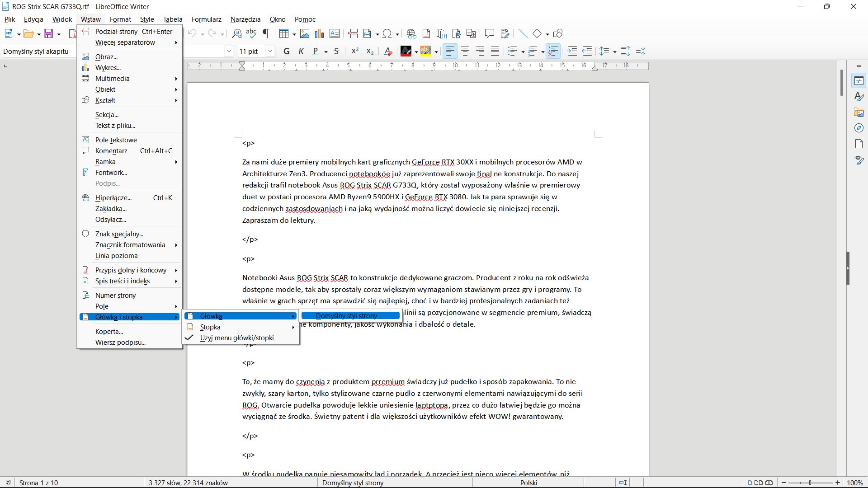Open the font size dropdown
Screen dimensions: 868x488
[270, 51]
